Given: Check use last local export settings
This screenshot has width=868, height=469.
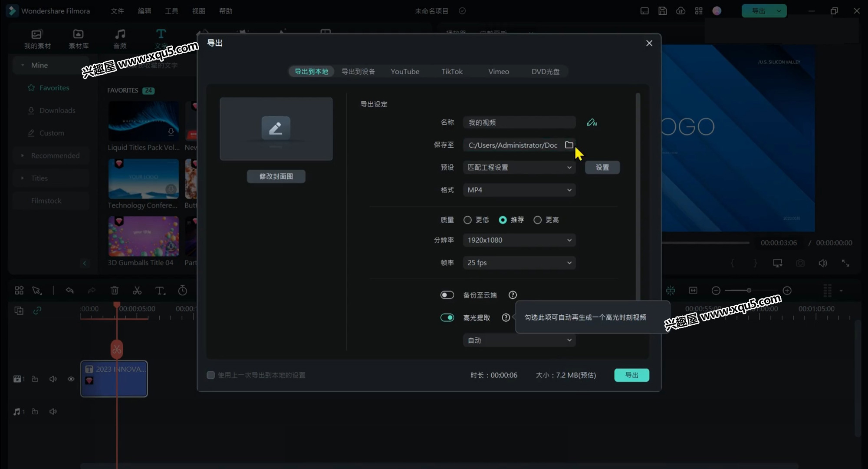Looking at the screenshot, I should [x=211, y=375].
